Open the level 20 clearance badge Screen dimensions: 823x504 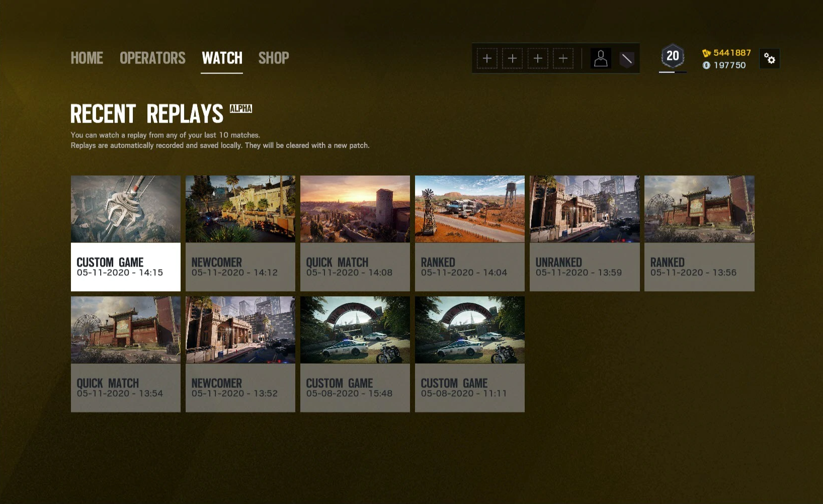click(x=673, y=56)
